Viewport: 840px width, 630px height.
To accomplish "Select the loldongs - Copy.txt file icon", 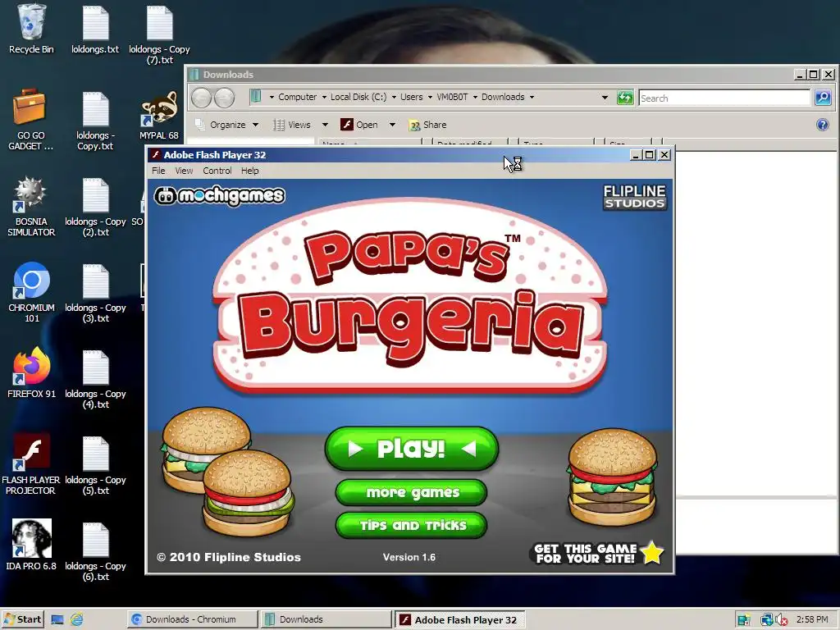I will (x=95, y=121).
